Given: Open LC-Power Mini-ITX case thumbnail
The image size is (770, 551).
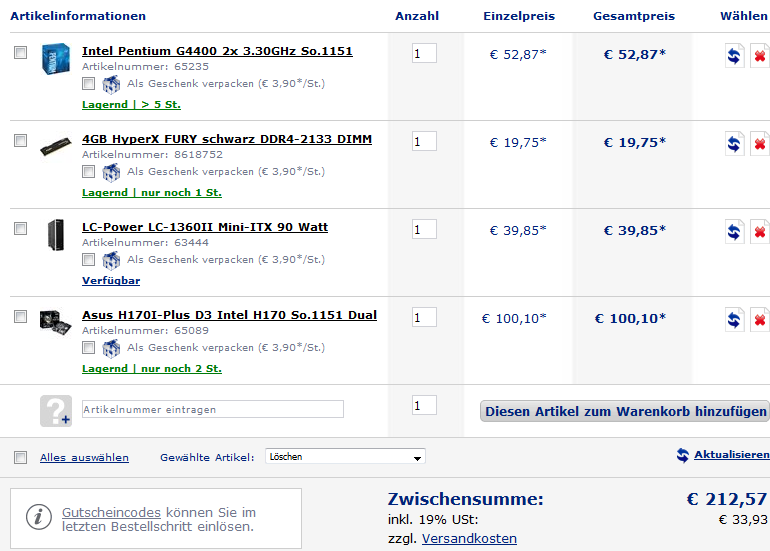Looking at the screenshot, I should tap(56, 235).
